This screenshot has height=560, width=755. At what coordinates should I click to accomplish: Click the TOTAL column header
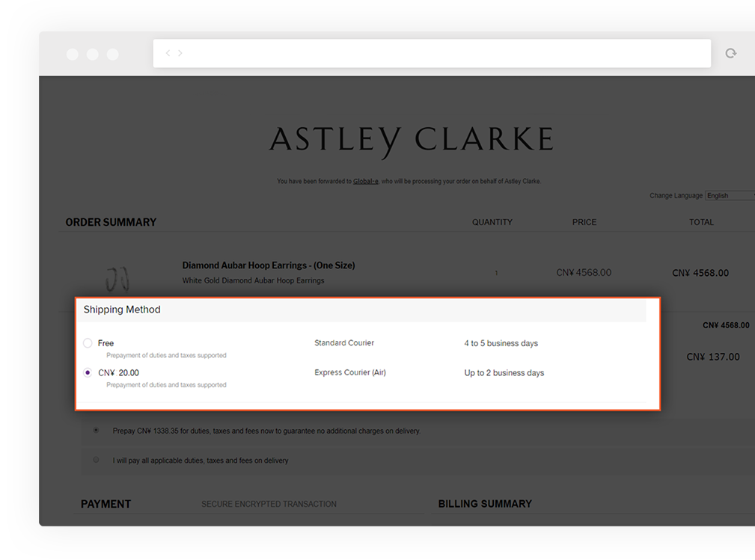701,222
